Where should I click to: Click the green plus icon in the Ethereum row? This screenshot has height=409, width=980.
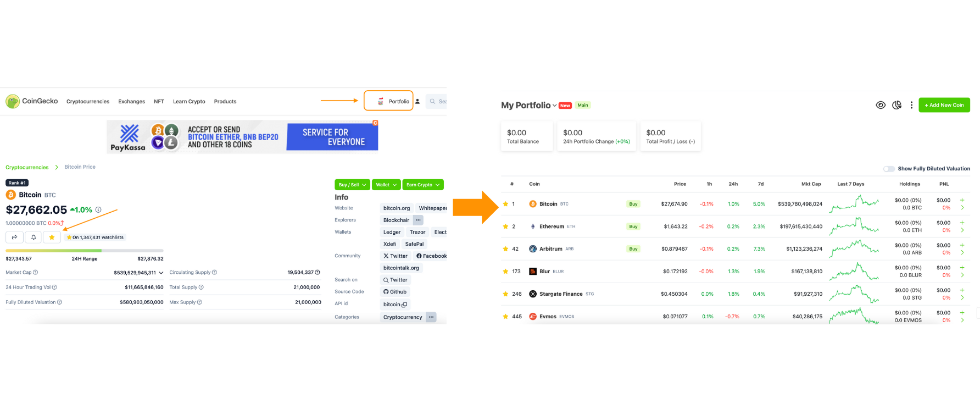coord(962,223)
